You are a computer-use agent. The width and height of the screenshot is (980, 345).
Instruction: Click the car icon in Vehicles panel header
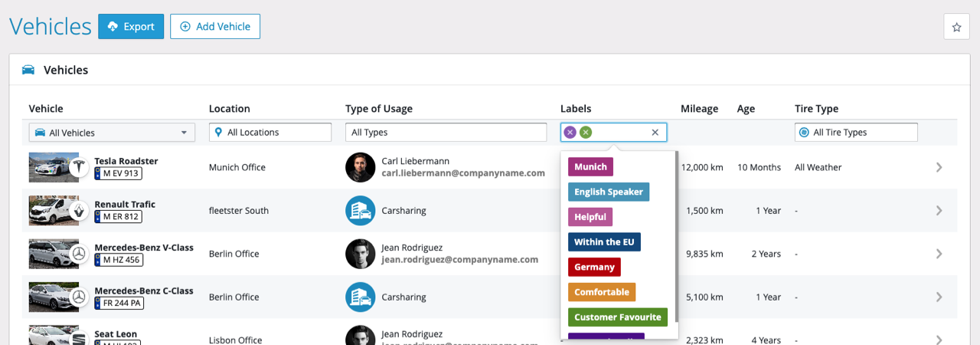pyautogui.click(x=28, y=70)
